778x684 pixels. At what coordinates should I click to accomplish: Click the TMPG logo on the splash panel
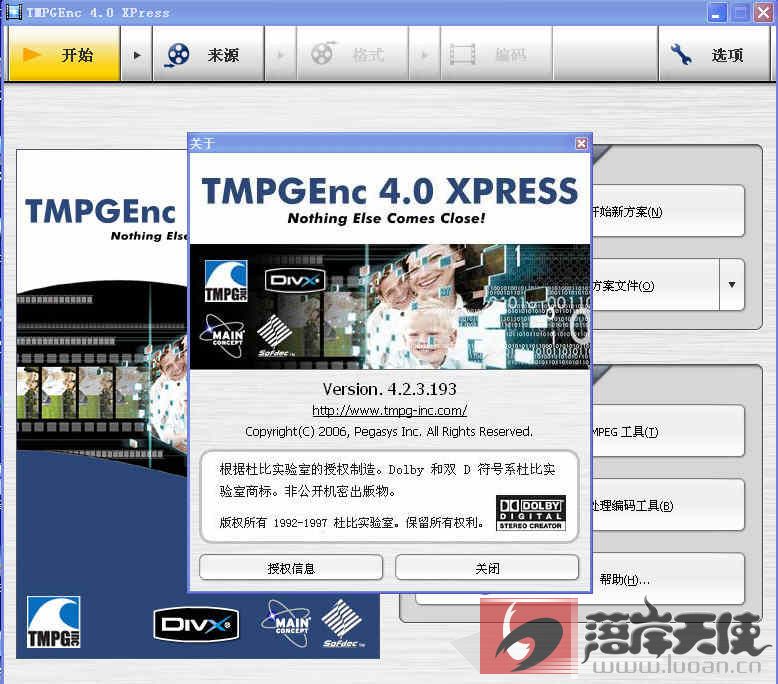(x=54, y=622)
